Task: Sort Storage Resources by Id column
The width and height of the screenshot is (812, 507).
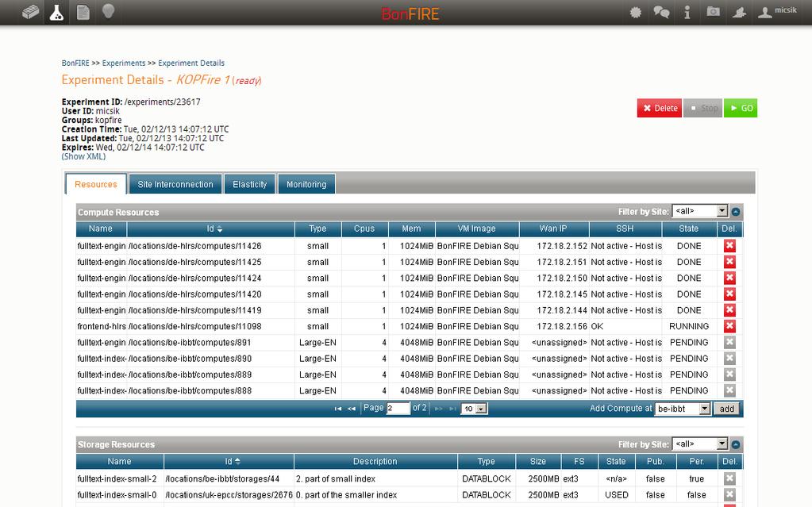Action: point(229,462)
